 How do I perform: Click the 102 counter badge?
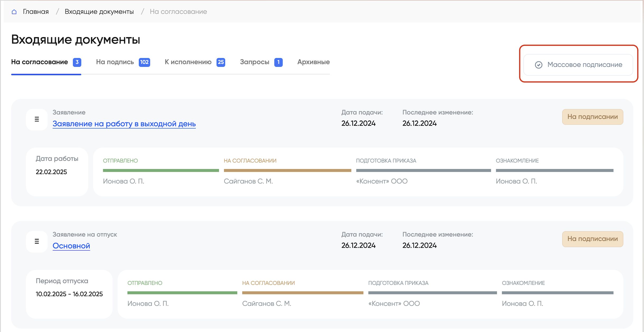144,62
